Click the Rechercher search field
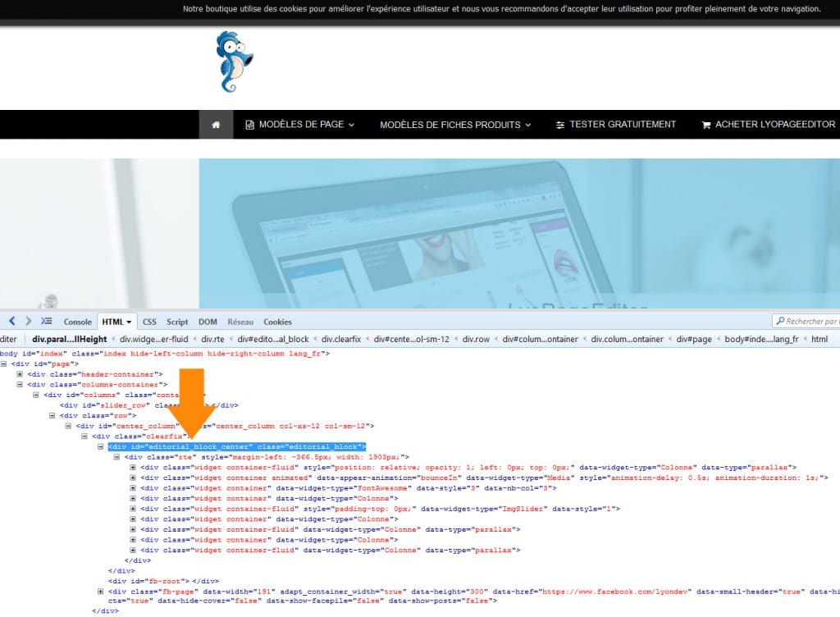This screenshot has height=617, width=840. [806, 322]
